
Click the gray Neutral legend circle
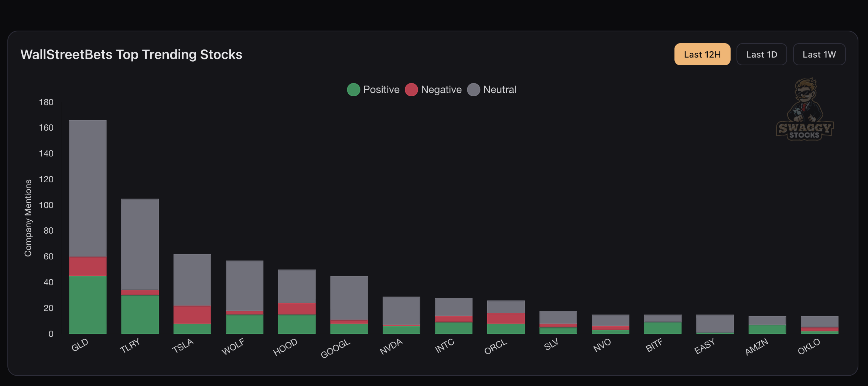click(x=474, y=90)
